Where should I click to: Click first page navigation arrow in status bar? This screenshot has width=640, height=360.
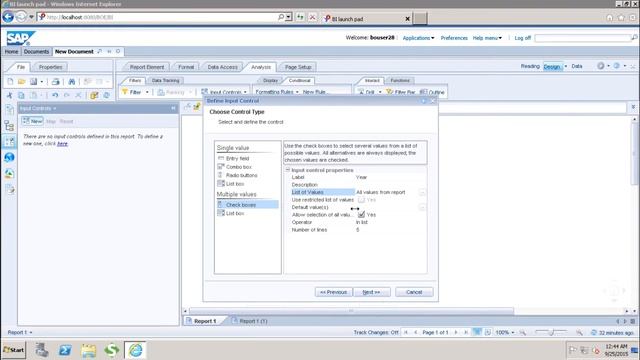(406, 333)
